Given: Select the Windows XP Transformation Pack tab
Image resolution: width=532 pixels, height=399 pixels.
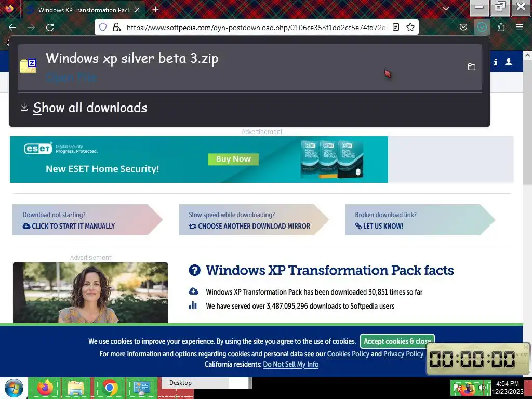Looking at the screenshot, I should (84, 10).
